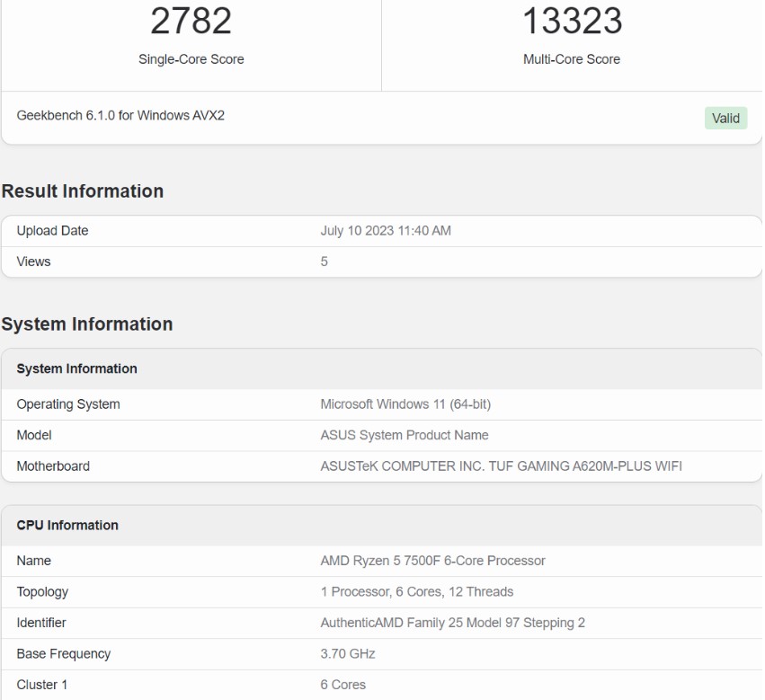Click the 13323 multi-core score number
The image size is (765, 700).
pos(572,22)
